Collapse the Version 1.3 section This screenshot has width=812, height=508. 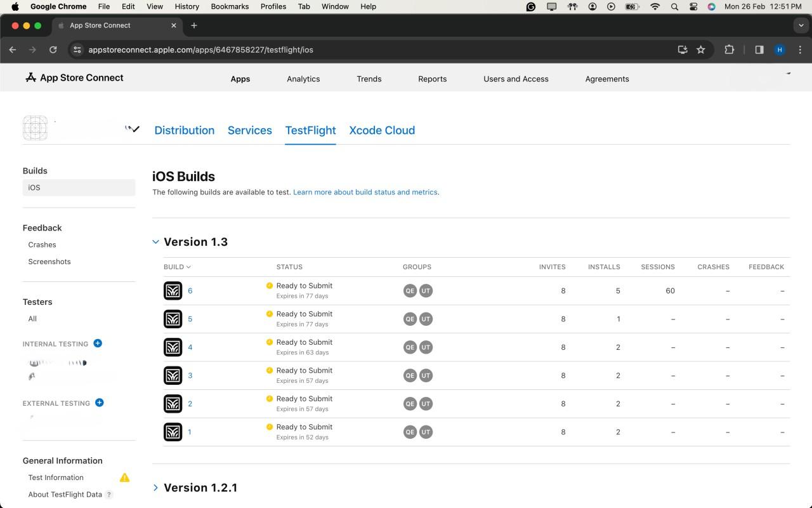(156, 242)
